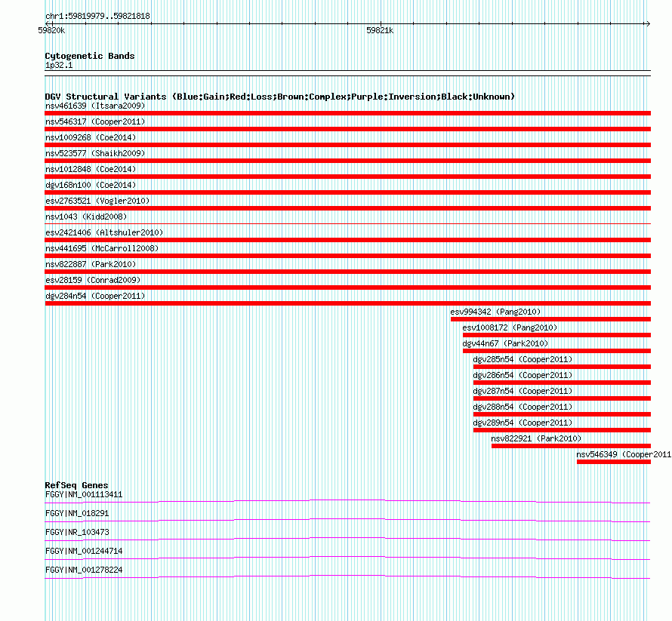
Task: Select the Cytogenetic Bands track title
Action: click(x=90, y=56)
